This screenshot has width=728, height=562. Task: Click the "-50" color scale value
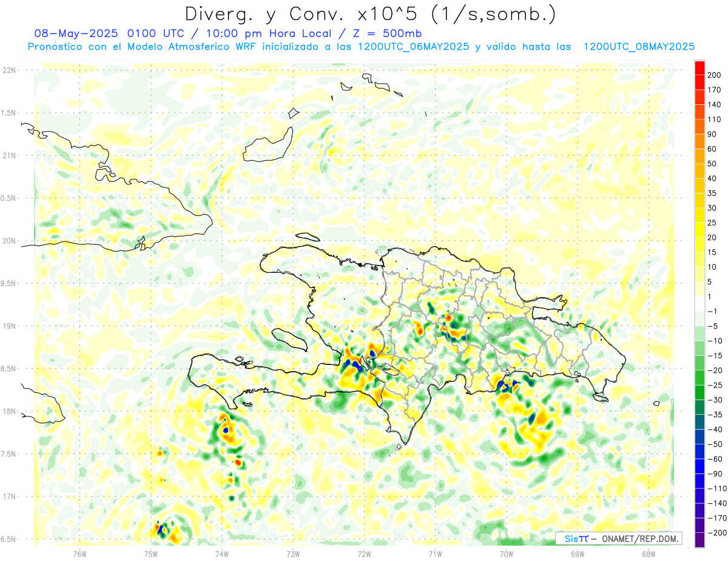click(x=716, y=444)
